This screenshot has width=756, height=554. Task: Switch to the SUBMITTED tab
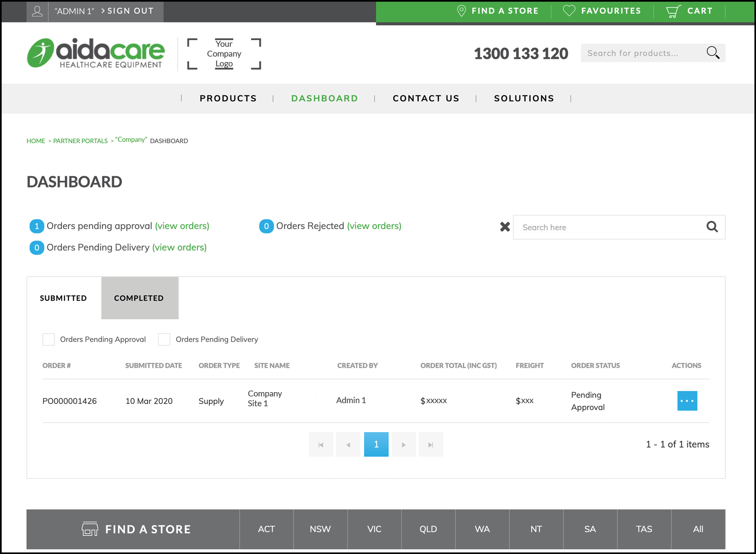(63, 298)
